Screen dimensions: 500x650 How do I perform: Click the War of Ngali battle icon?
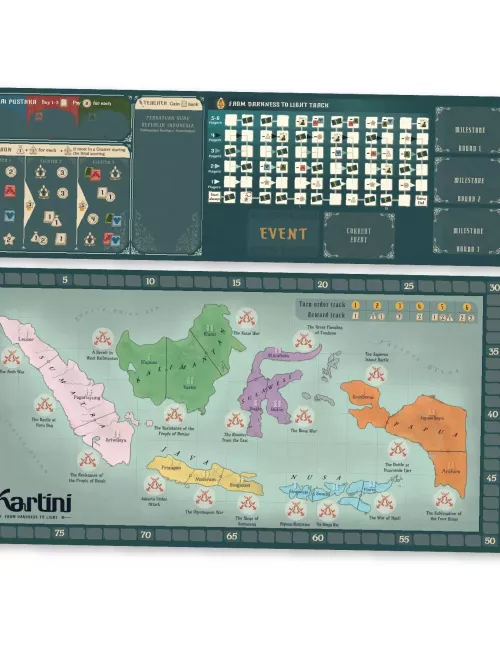click(384, 503)
